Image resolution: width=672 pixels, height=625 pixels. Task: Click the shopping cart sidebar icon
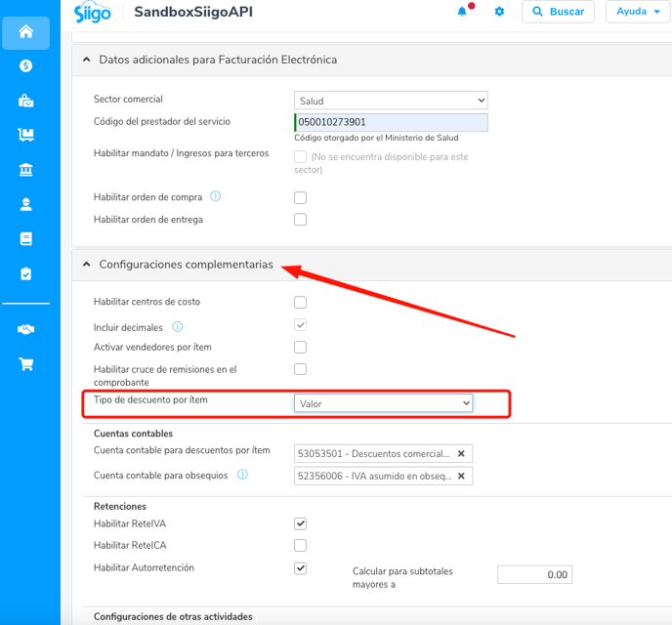point(25,364)
